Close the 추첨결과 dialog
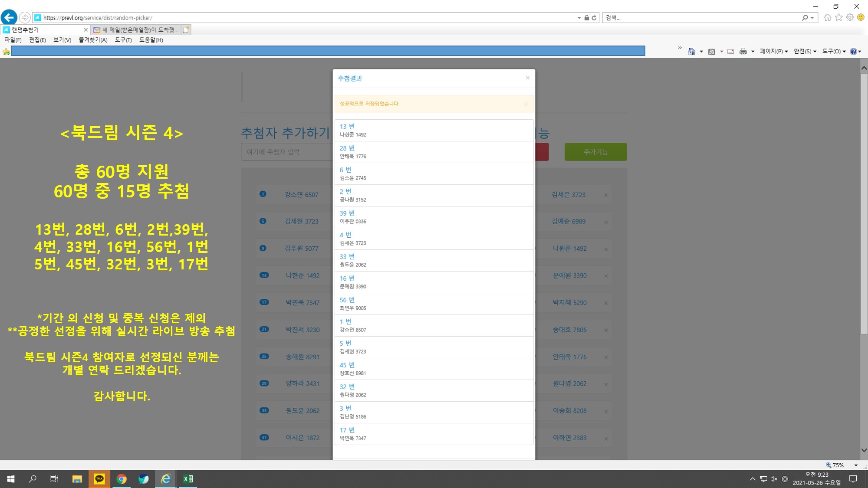The height and width of the screenshot is (488, 868). tap(527, 78)
